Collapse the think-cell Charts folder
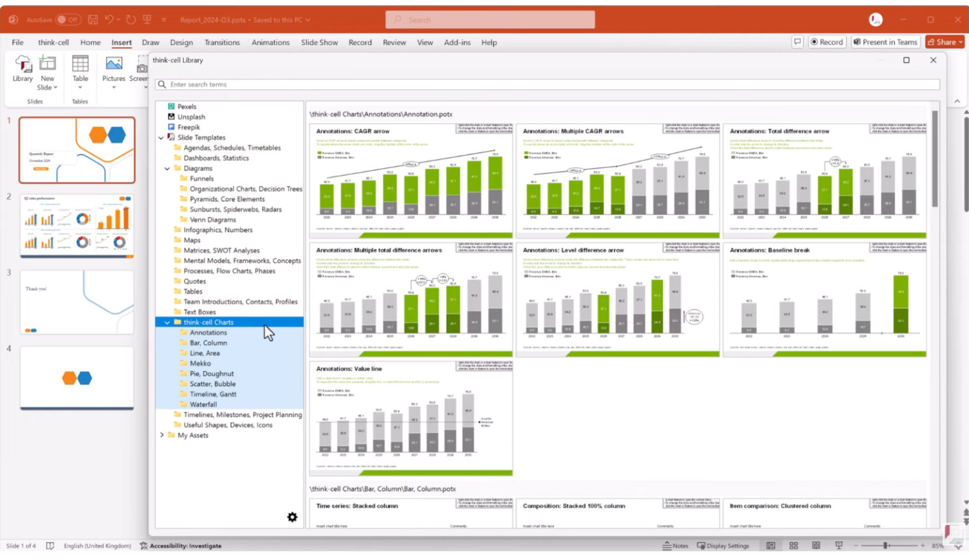The height and width of the screenshot is (560, 969). (167, 323)
